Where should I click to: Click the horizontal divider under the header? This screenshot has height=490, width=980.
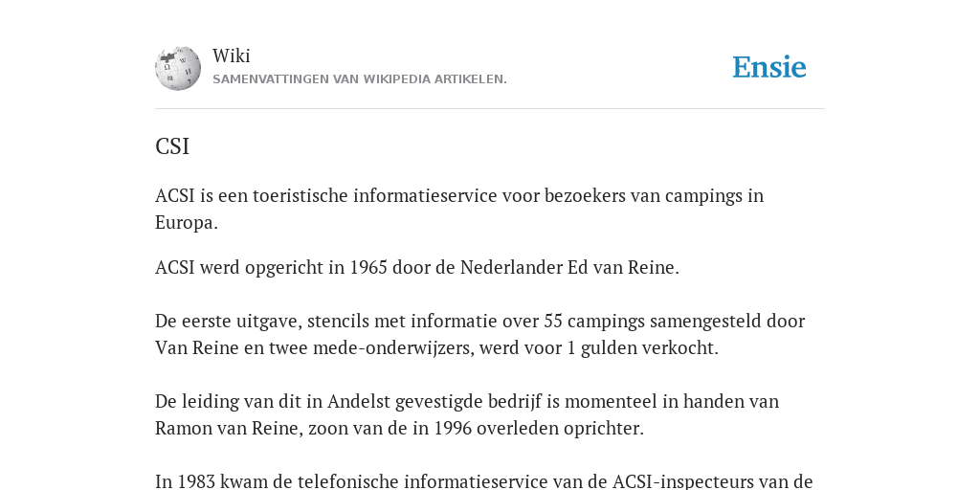(490, 109)
